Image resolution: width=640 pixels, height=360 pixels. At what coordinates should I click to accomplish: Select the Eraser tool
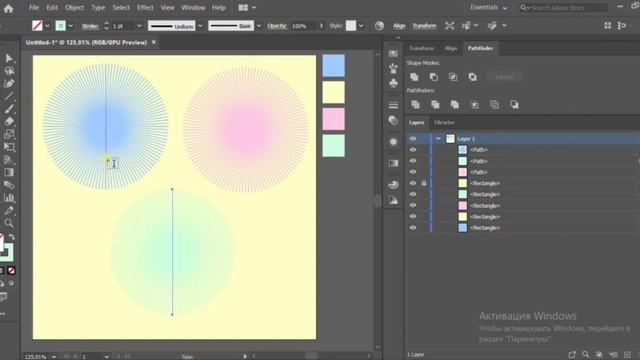[9, 122]
